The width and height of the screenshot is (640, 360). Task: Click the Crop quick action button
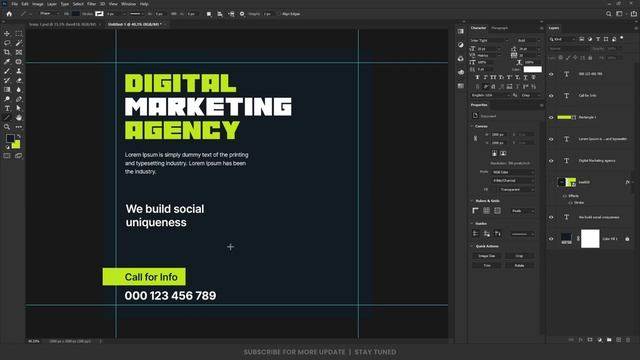coord(519,256)
